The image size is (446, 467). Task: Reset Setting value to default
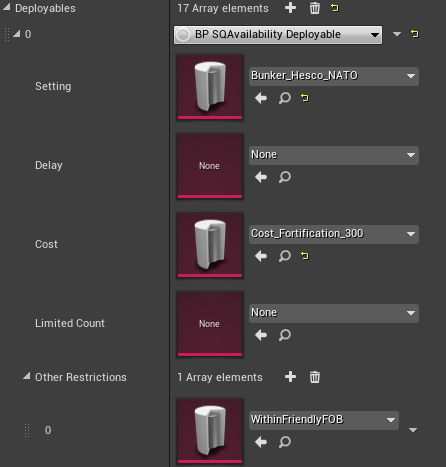click(x=304, y=98)
